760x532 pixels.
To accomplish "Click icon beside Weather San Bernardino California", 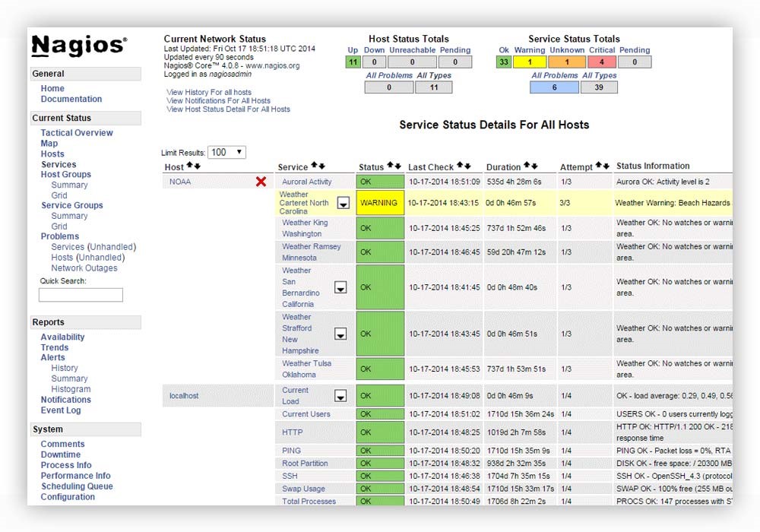I will coord(340,287).
